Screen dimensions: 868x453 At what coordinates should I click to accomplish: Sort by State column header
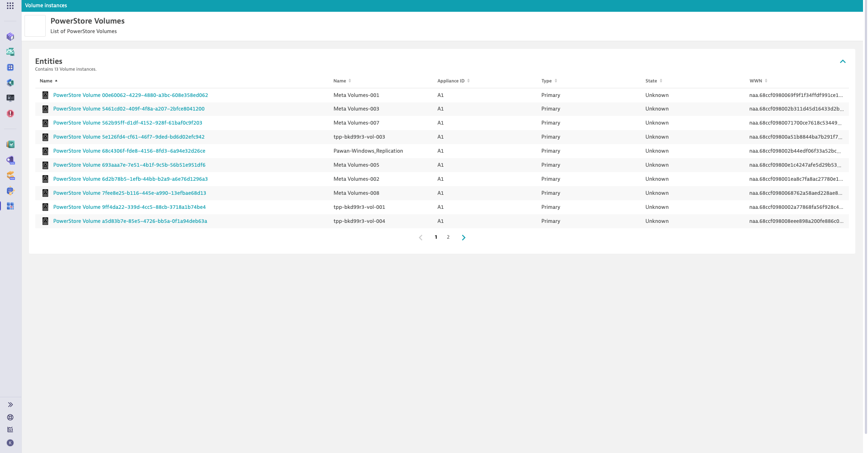[x=654, y=81]
